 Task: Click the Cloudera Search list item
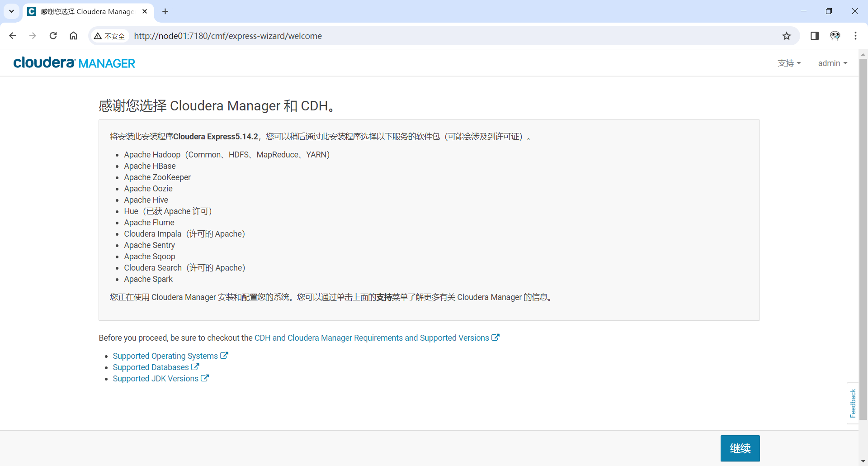click(x=184, y=268)
